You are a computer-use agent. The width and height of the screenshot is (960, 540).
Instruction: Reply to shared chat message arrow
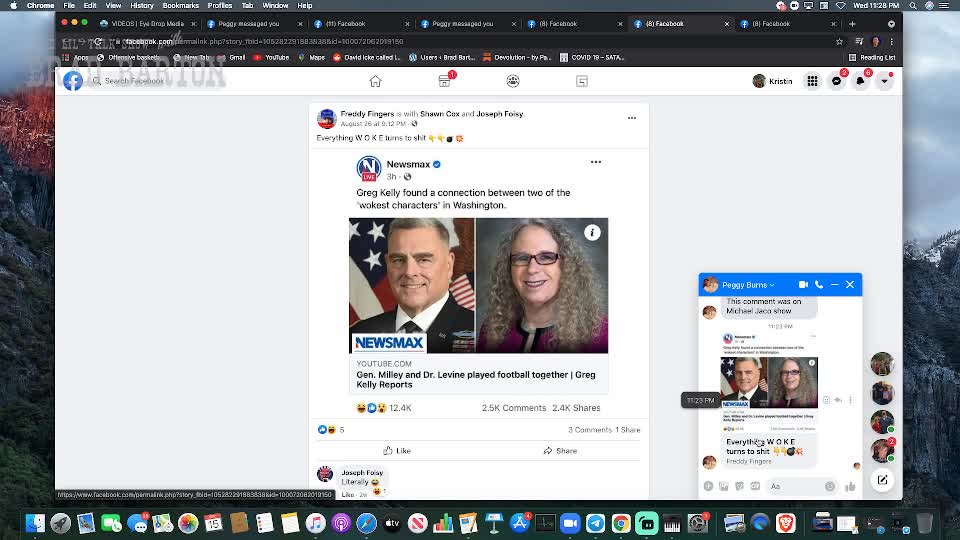[x=838, y=400]
